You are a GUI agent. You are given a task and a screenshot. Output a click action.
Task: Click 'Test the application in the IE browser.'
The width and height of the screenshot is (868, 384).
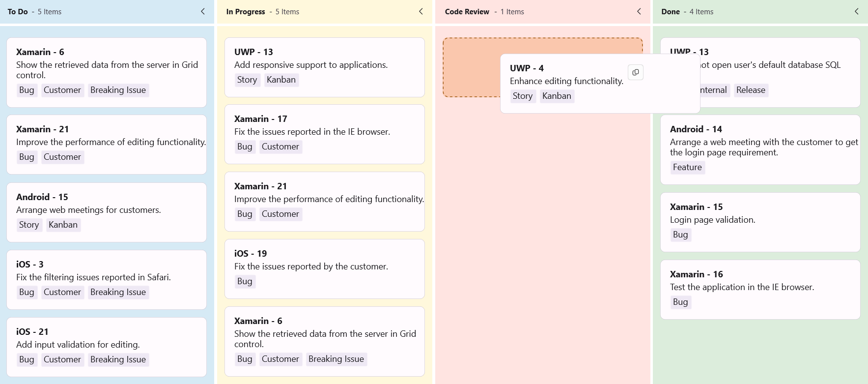point(742,287)
